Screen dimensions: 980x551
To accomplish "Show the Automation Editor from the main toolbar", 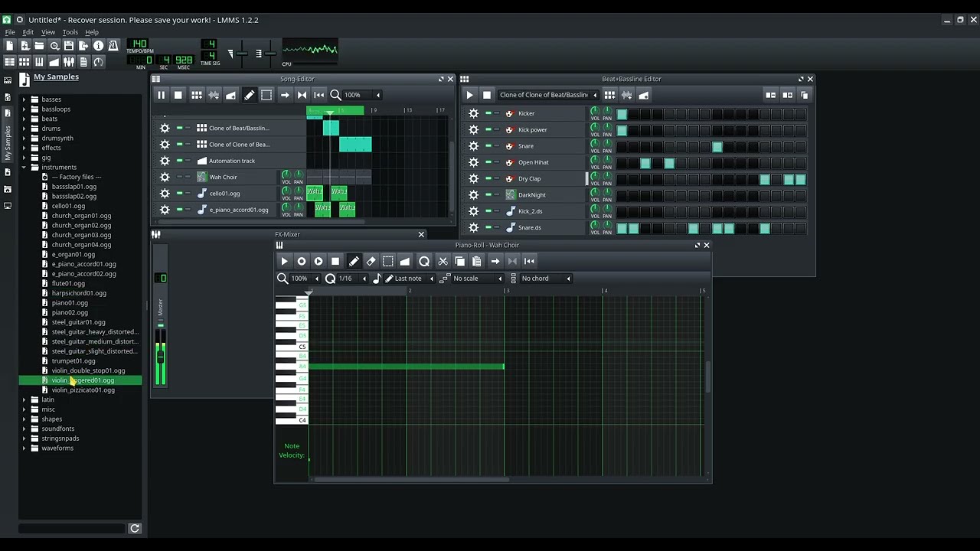I will 54,62.
